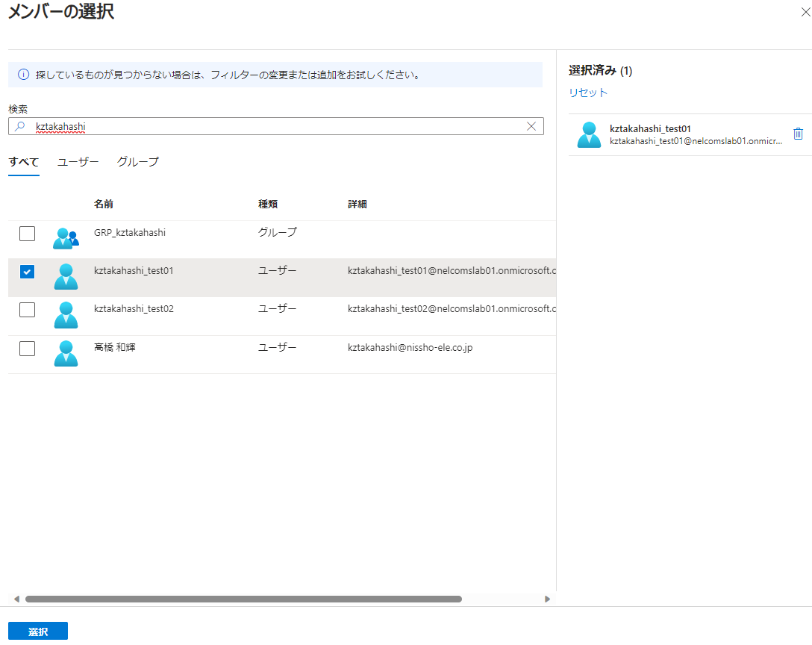Click the magnifier icon in search field

(x=20, y=127)
